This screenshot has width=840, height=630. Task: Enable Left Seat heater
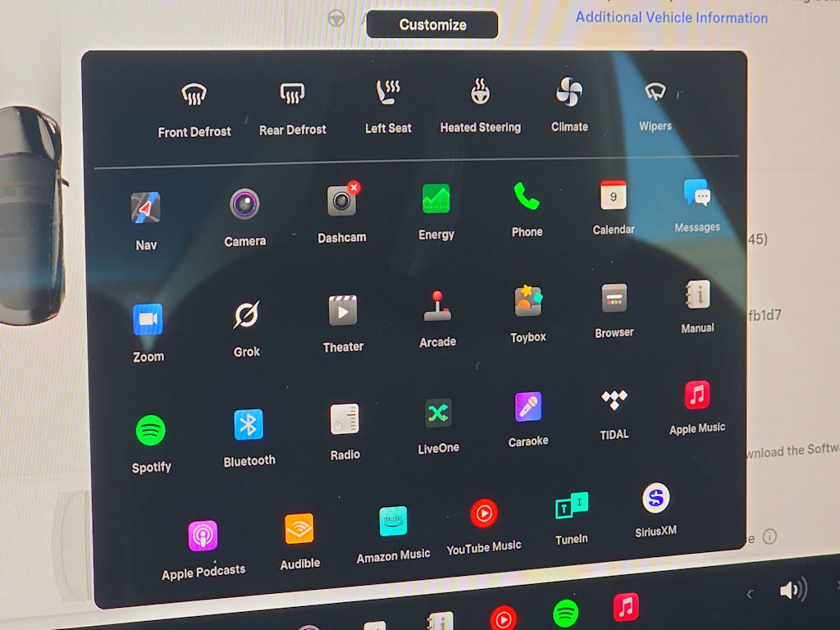pos(388,93)
